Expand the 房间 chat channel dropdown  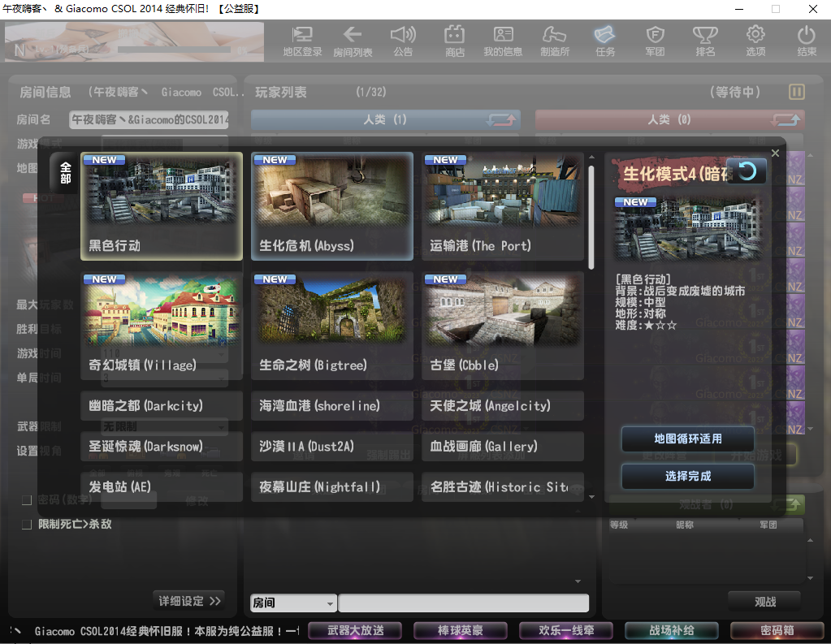click(330, 603)
